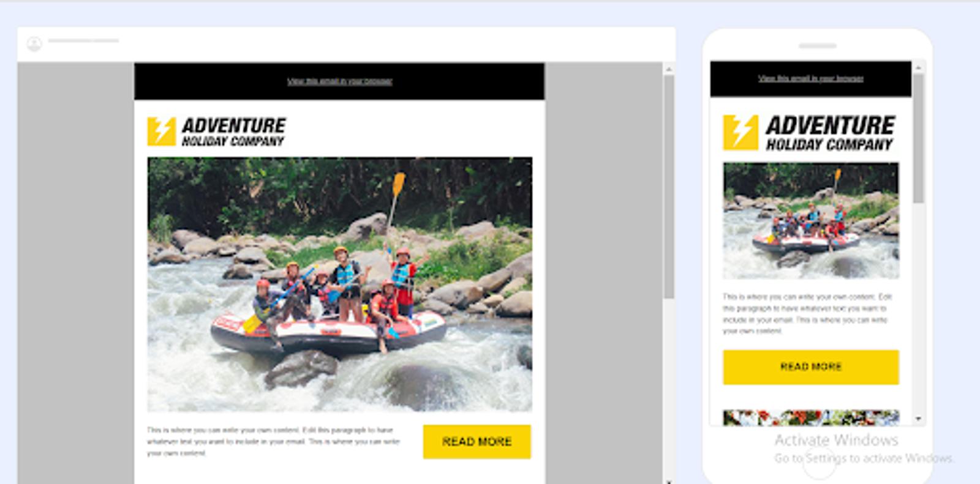This screenshot has height=484, width=980.
Task: Click the mobile preview scrollbar down arrow
Action: click(918, 419)
